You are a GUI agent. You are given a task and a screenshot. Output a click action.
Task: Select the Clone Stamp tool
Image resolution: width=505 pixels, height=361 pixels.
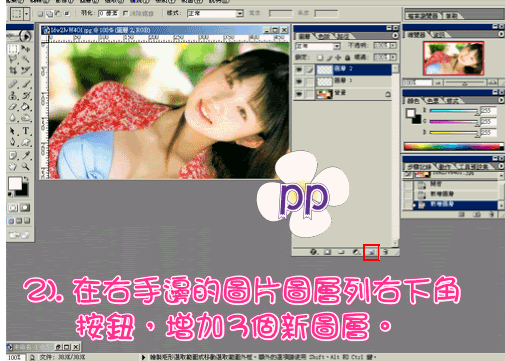point(13,96)
